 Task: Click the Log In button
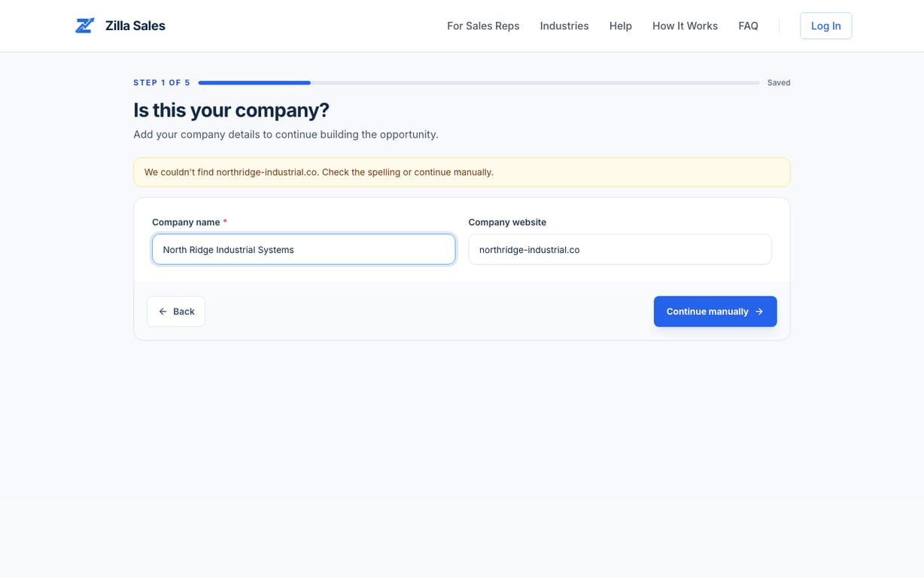[825, 26]
